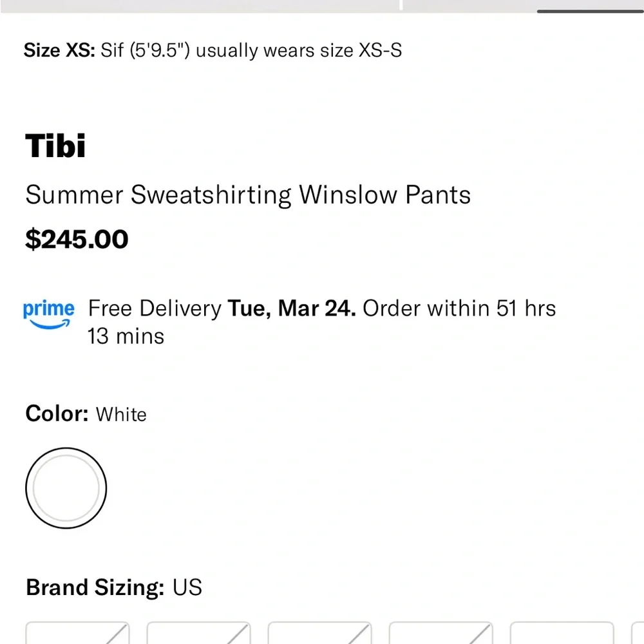Image resolution: width=644 pixels, height=644 pixels.
Task: Click the Amazon smile arrow under Prime
Action: click(48, 322)
